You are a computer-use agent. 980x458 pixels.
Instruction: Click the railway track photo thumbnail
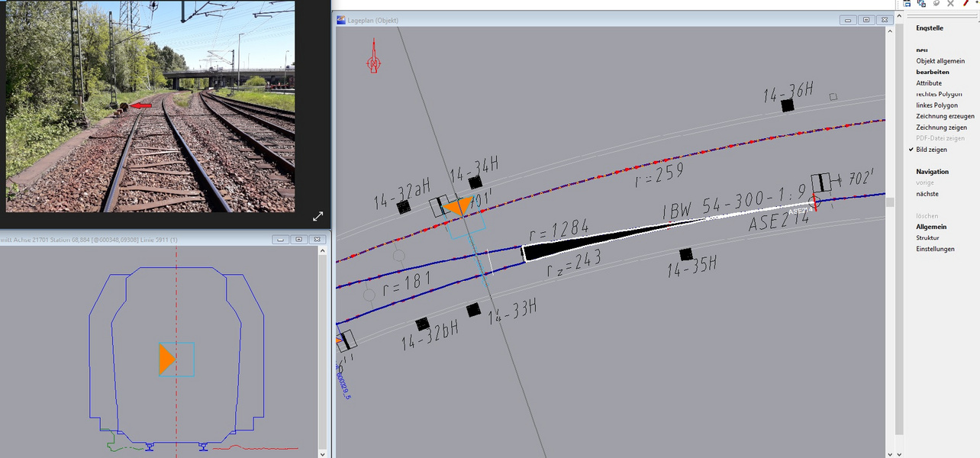pos(150,106)
